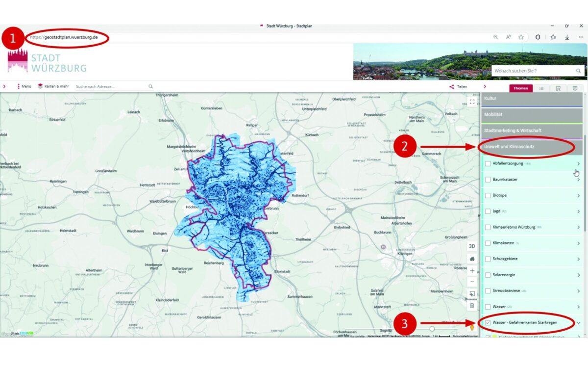
Task: Activate the 3D map view icon
Action: tap(471, 246)
